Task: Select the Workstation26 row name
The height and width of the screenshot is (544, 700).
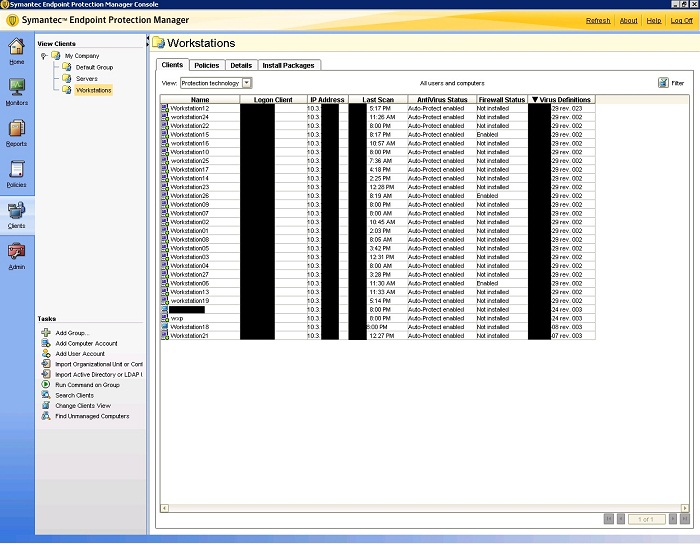Action: coord(190,195)
